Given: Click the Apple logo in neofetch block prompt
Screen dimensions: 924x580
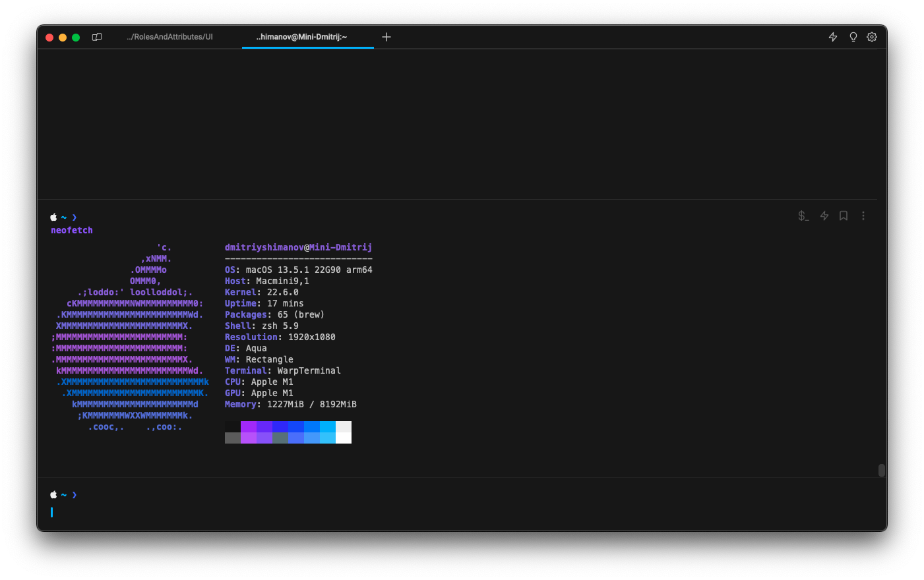Looking at the screenshot, I should point(53,217).
